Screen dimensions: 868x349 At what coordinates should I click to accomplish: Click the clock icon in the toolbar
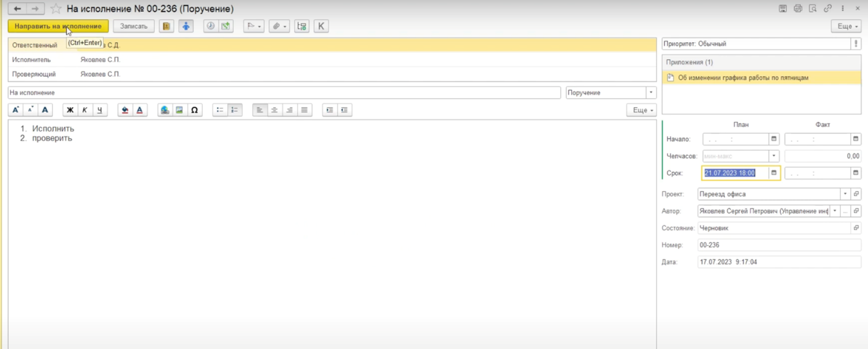pyautogui.click(x=211, y=26)
